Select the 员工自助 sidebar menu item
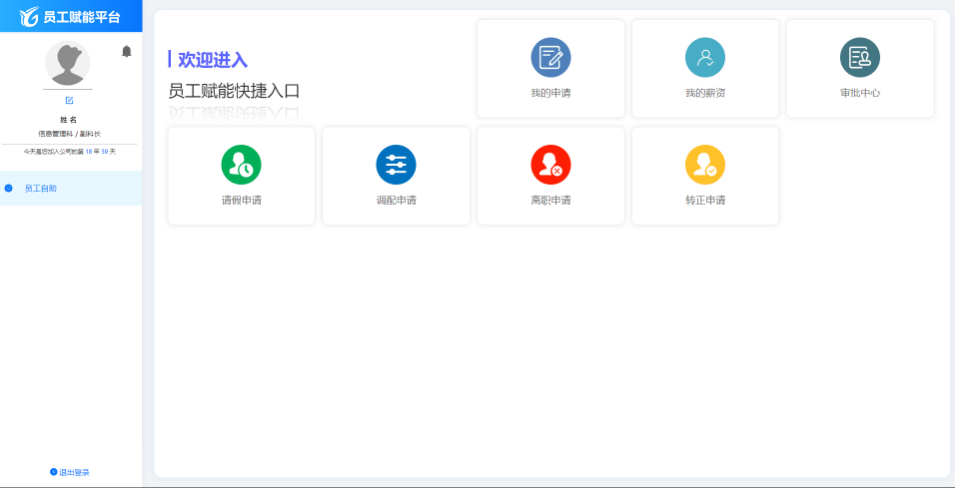955x488 pixels. click(41, 188)
